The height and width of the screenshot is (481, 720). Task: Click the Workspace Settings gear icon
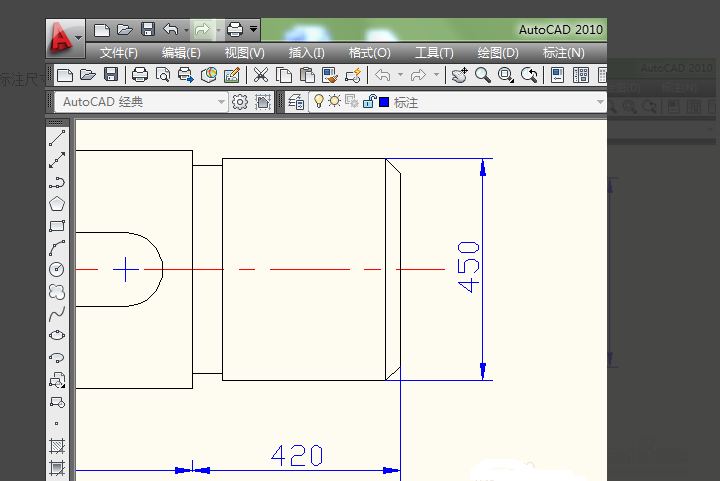[240, 102]
